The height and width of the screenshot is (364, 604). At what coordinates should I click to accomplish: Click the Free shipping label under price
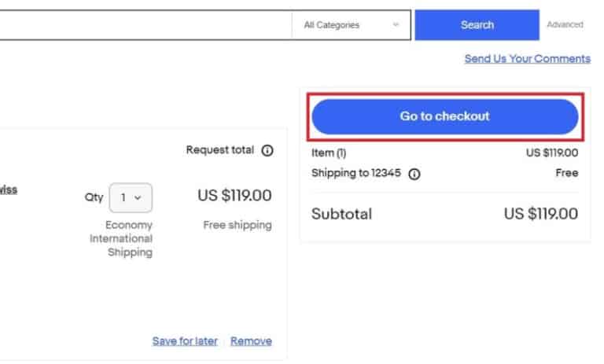point(238,225)
